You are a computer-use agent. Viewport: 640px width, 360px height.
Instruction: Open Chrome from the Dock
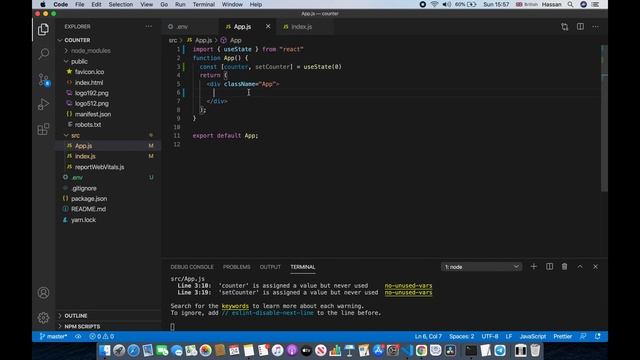click(x=421, y=351)
